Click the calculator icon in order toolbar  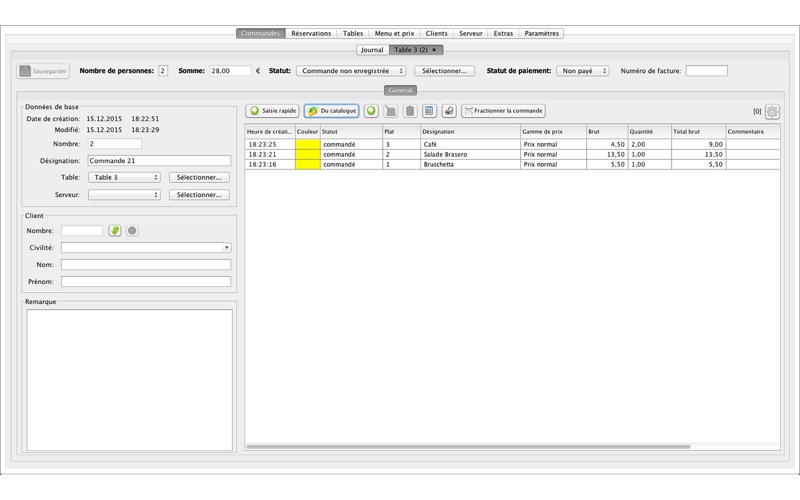tap(429, 111)
